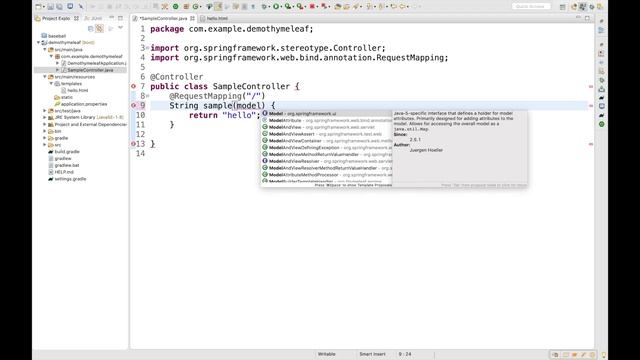640x360 pixels.
Task: Expand SampleController.java tree node
Action: click(x=58, y=70)
